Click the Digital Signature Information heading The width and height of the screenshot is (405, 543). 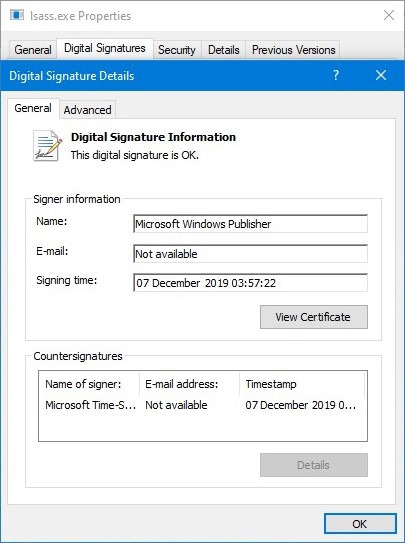click(153, 137)
